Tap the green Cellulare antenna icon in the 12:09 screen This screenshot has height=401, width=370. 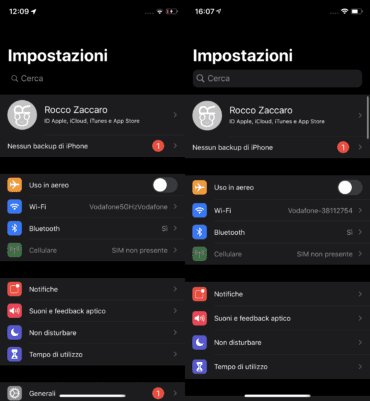click(15, 250)
